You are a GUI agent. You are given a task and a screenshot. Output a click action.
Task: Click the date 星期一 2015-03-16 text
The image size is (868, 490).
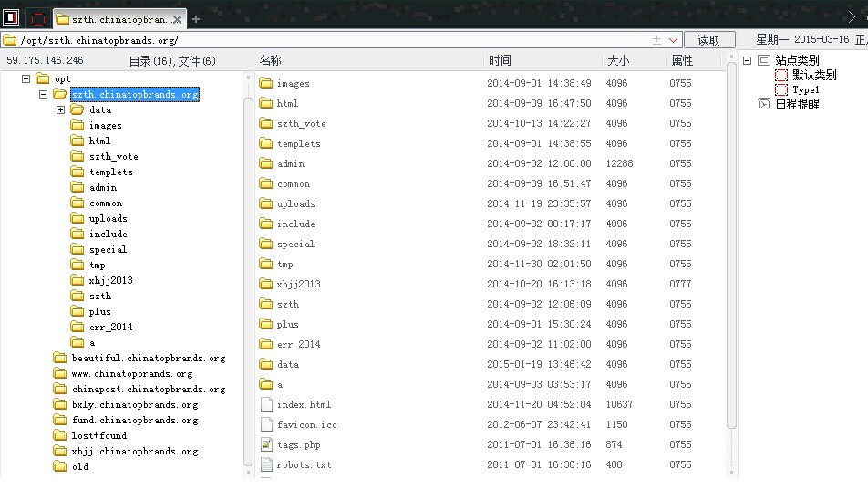coord(802,39)
